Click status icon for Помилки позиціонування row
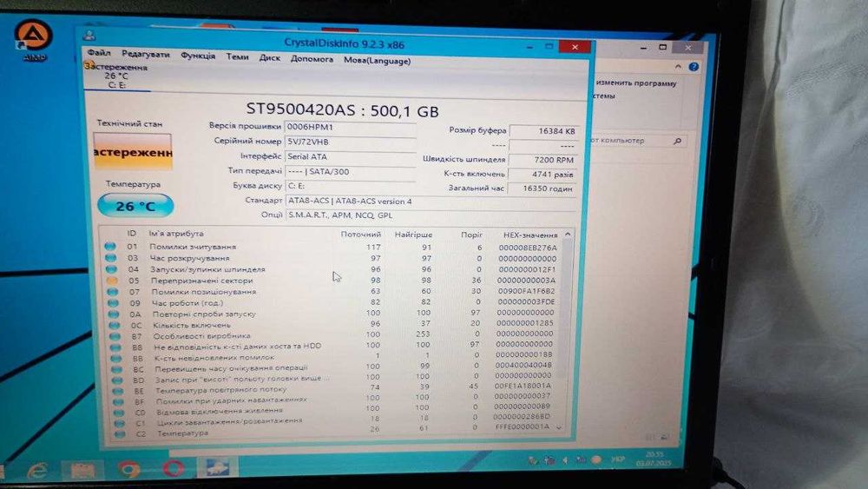 (x=112, y=291)
